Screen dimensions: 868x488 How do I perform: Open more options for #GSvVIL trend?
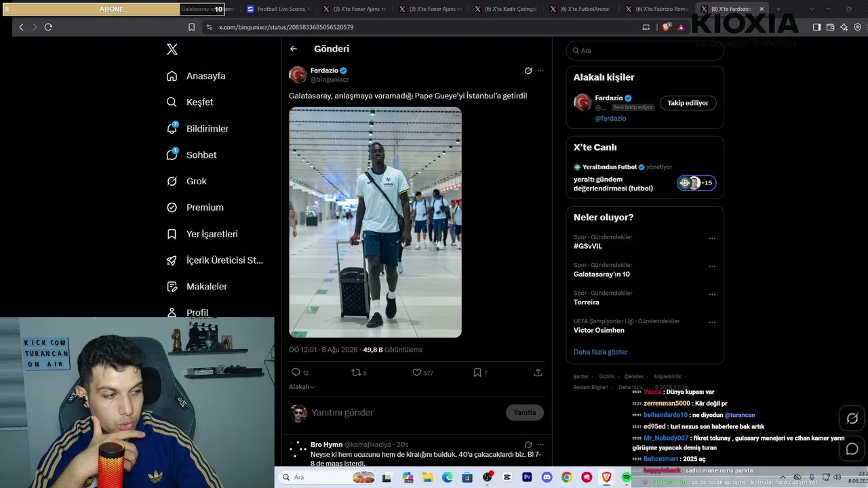712,239
